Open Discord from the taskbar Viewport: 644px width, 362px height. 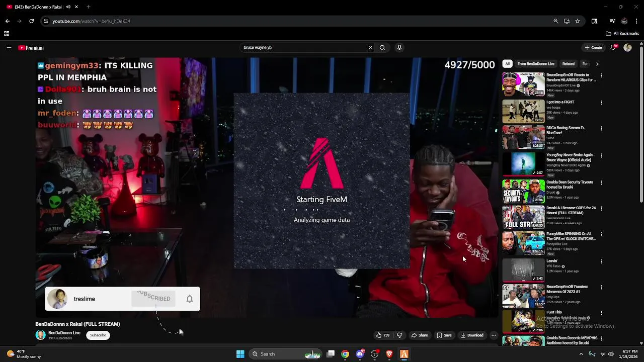[x=360, y=354]
